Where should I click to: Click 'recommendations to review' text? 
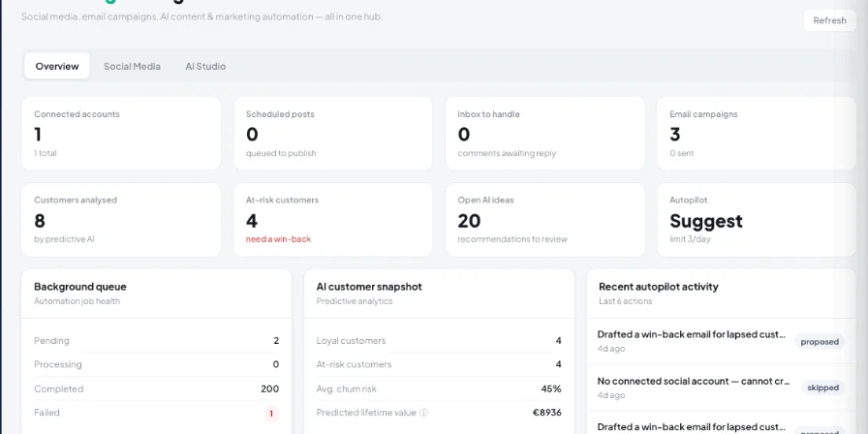pos(512,239)
